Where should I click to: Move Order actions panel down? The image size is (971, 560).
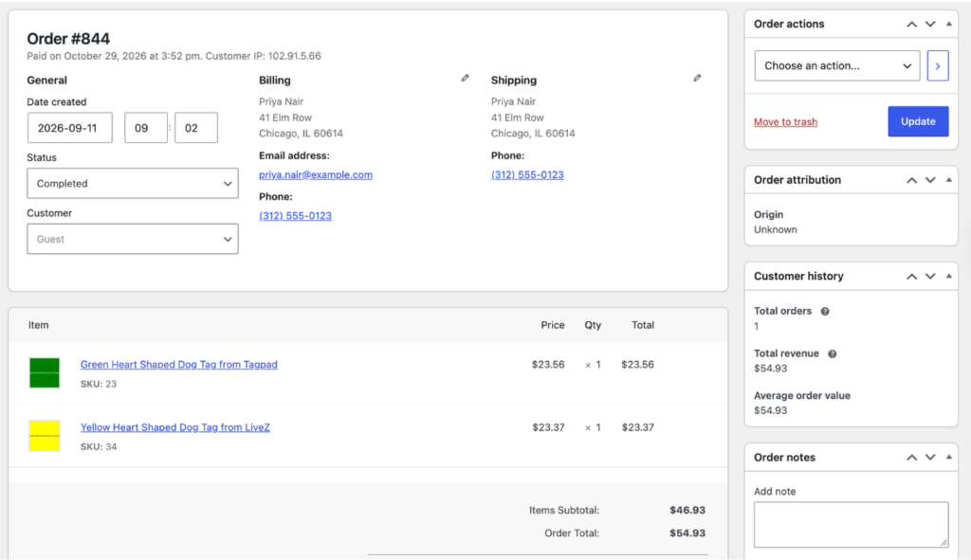(930, 24)
